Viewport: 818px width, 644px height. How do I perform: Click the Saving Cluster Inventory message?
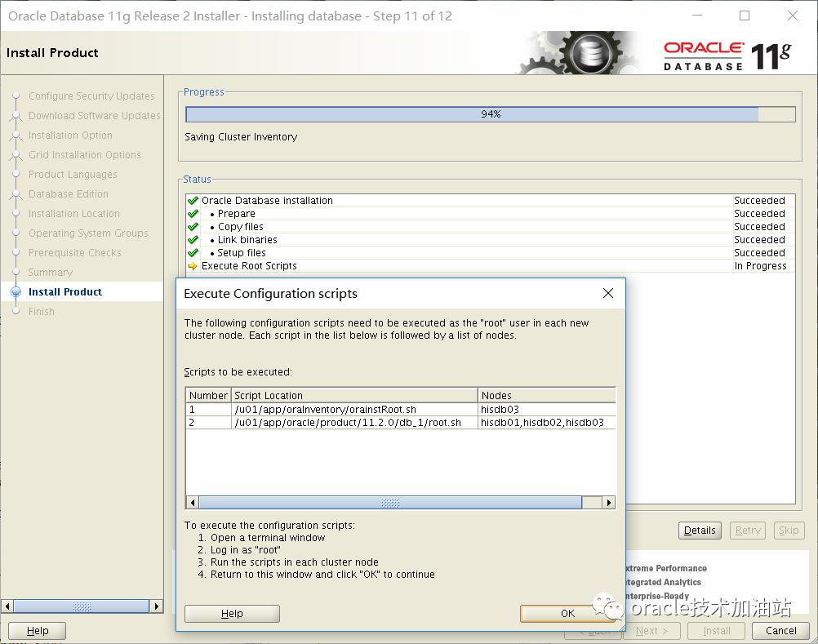[241, 136]
